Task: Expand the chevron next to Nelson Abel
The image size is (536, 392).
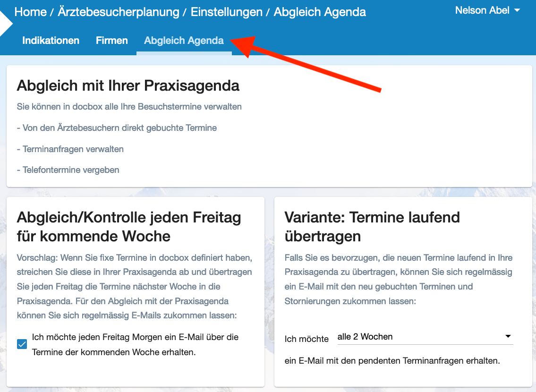Action: 516,11
